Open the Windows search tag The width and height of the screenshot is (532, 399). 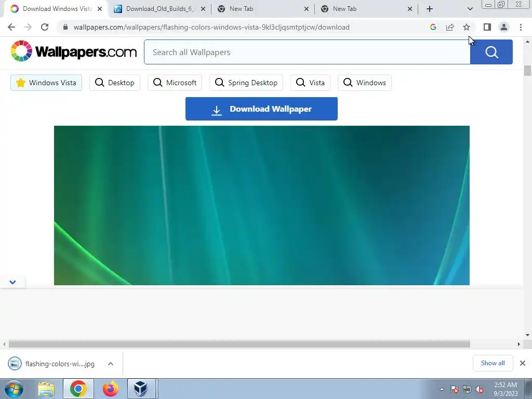tap(365, 83)
